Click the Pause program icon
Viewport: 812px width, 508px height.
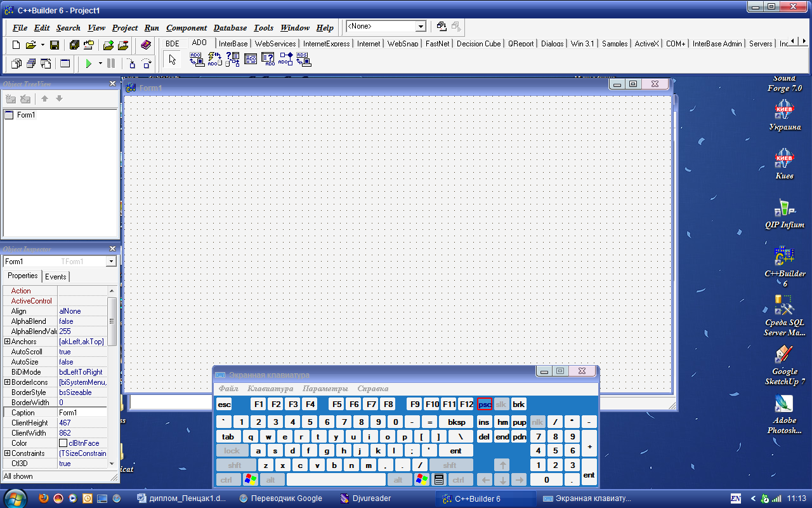(x=111, y=63)
